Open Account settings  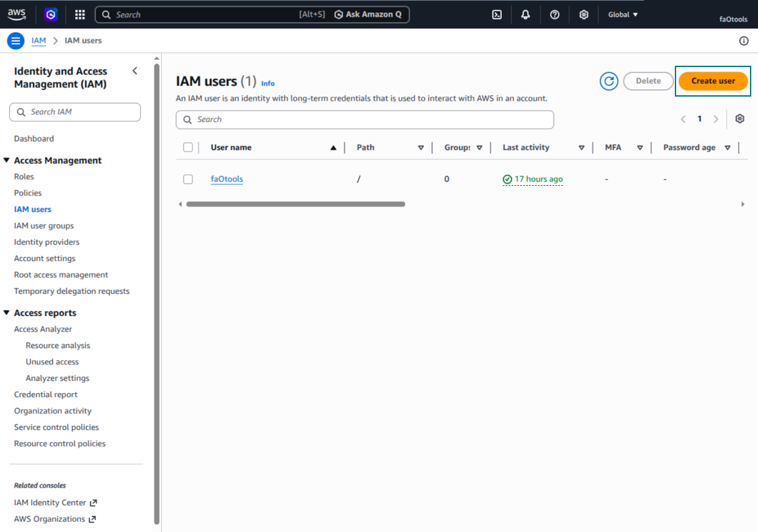(44, 258)
